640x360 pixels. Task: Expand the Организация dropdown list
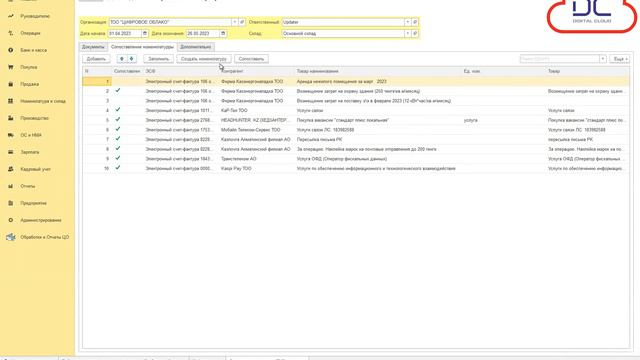[235, 22]
